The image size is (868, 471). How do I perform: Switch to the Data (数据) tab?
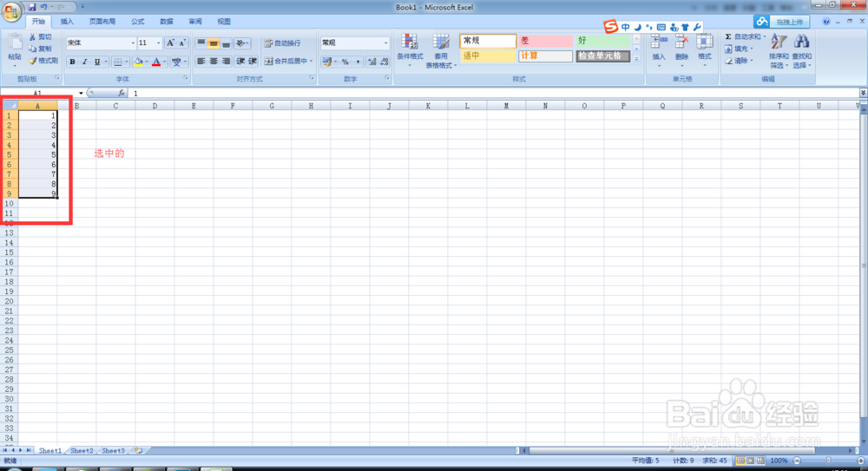point(167,22)
